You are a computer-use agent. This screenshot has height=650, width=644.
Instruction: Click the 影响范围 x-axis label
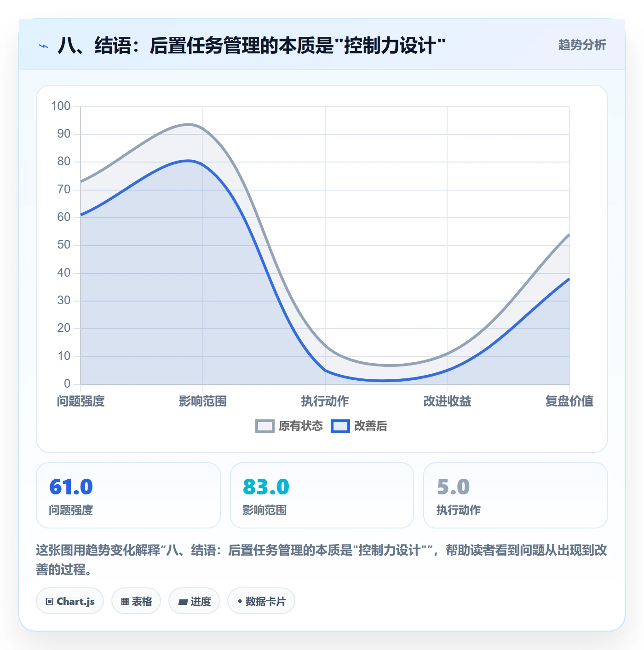point(203,401)
